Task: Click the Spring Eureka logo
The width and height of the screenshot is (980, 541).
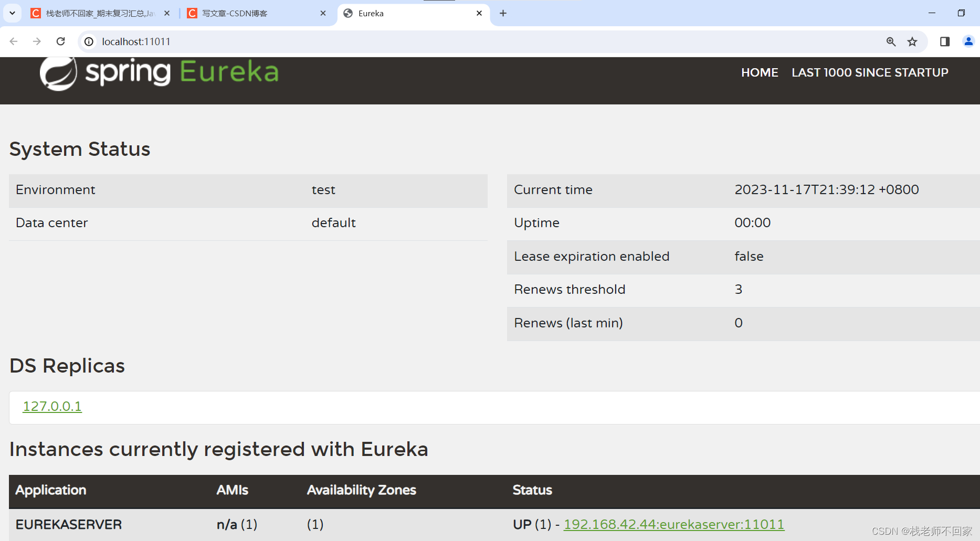Action: click(159, 73)
